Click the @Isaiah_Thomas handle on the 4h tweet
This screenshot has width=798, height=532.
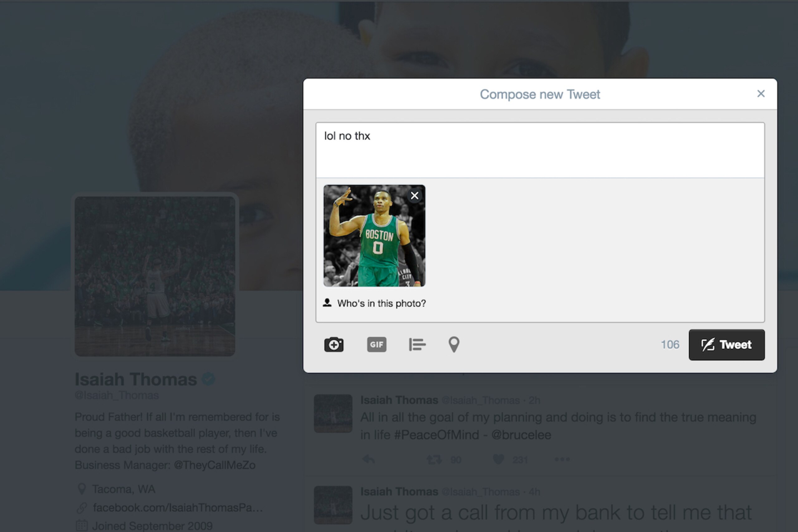pyautogui.click(x=480, y=492)
